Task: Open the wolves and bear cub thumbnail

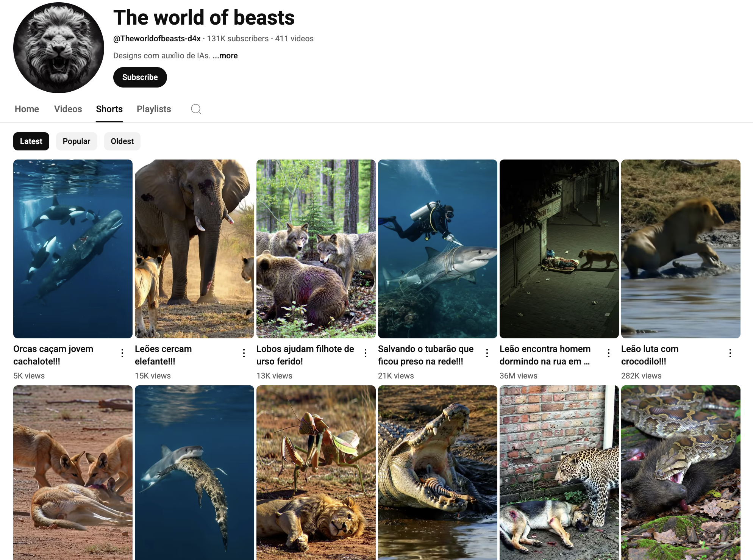Action: 316,249
